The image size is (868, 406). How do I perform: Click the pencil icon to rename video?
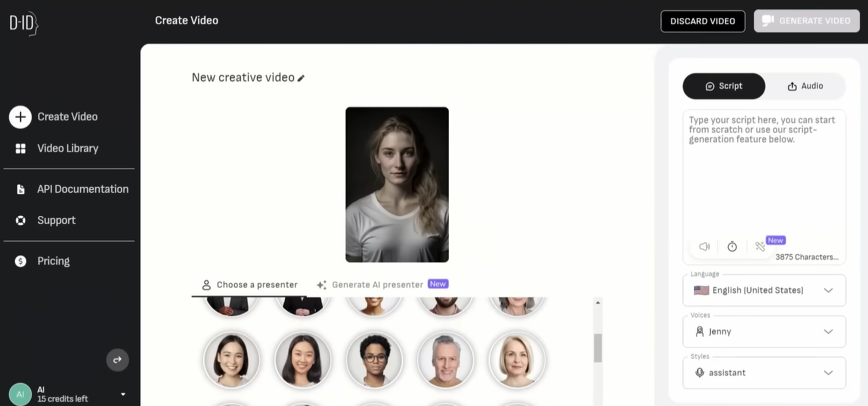301,78
